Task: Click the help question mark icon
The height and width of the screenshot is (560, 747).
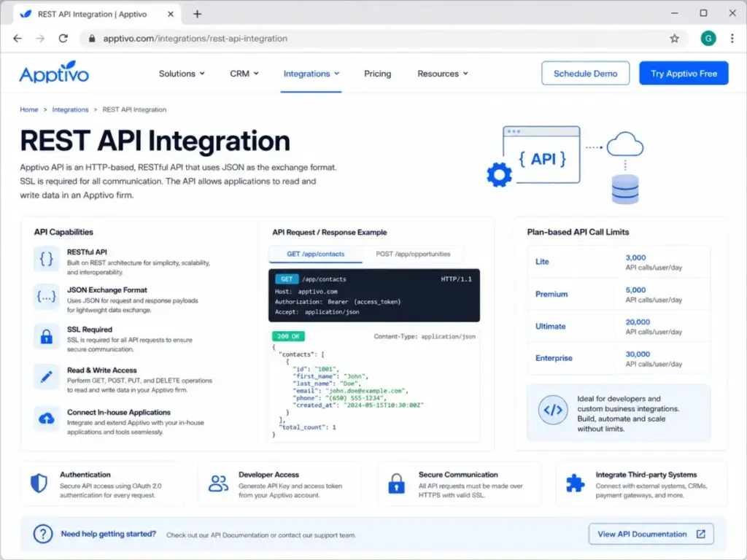Action: tap(43, 534)
